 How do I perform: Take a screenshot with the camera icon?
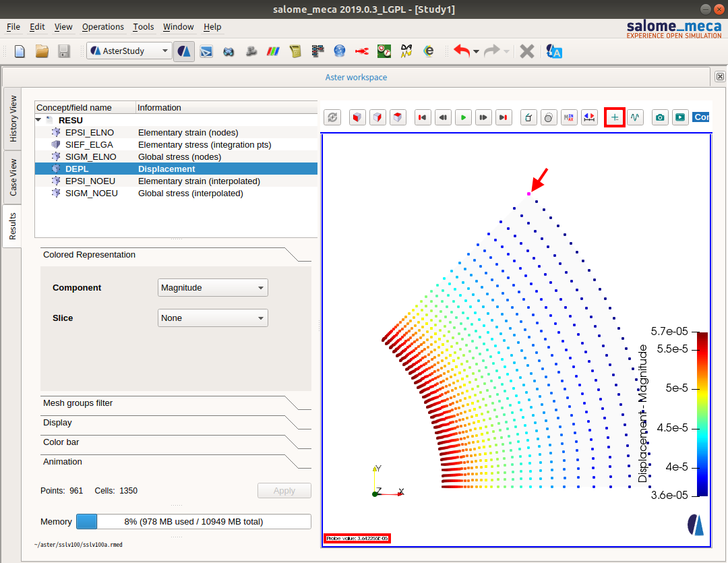tap(660, 117)
